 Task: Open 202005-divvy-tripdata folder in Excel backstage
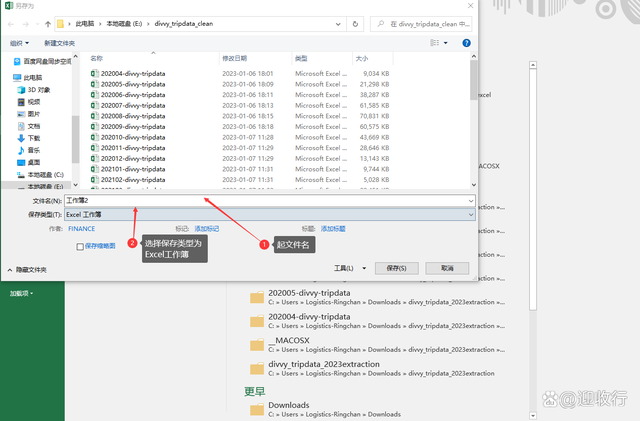point(378,297)
